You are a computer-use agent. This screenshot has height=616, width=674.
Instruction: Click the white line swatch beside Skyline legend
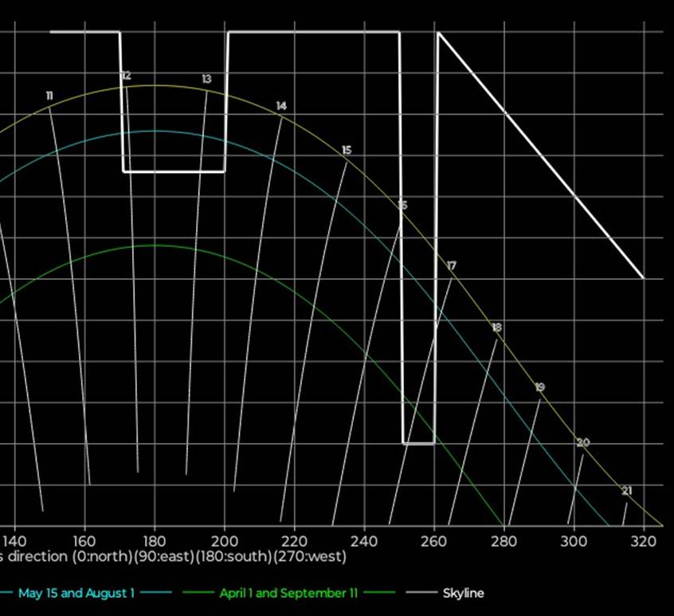[421, 593]
